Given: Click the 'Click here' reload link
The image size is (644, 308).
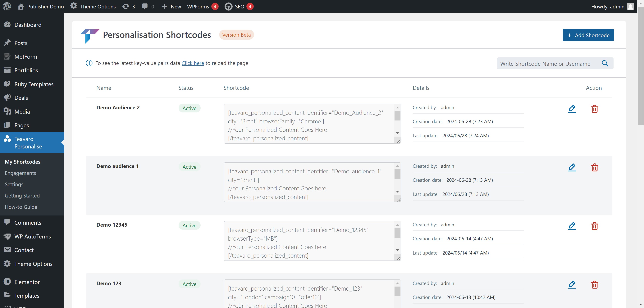Looking at the screenshot, I should click(193, 63).
